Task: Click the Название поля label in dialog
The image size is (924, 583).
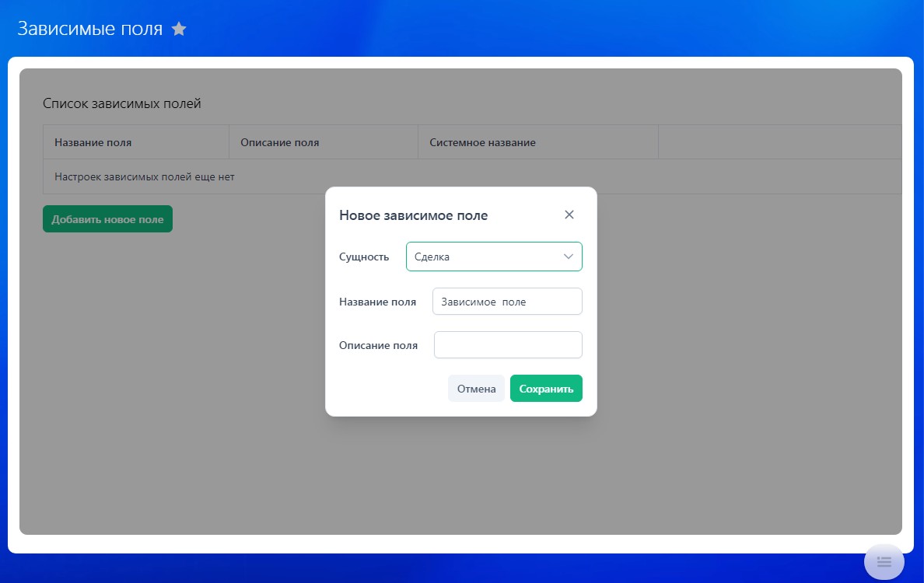Action: pyautogui.click(x=377, y=302)
